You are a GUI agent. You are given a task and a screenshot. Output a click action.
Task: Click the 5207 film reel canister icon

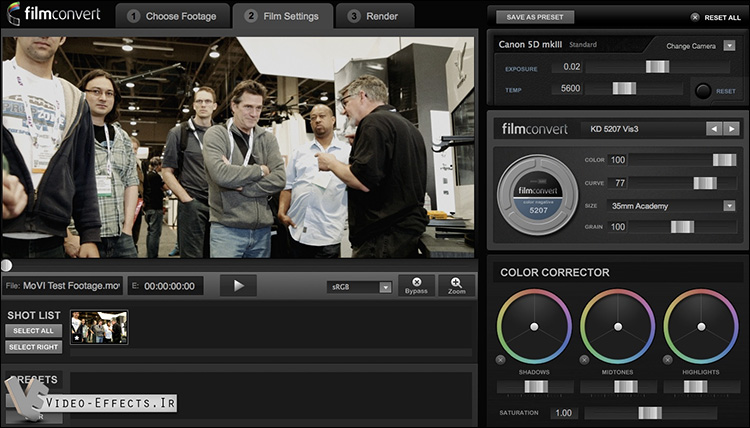[x=538, y=195]
